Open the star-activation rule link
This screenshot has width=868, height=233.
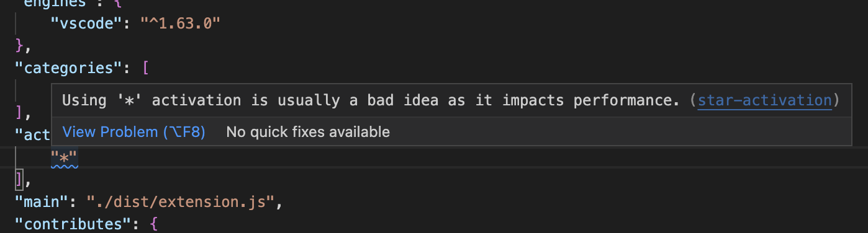764,100
